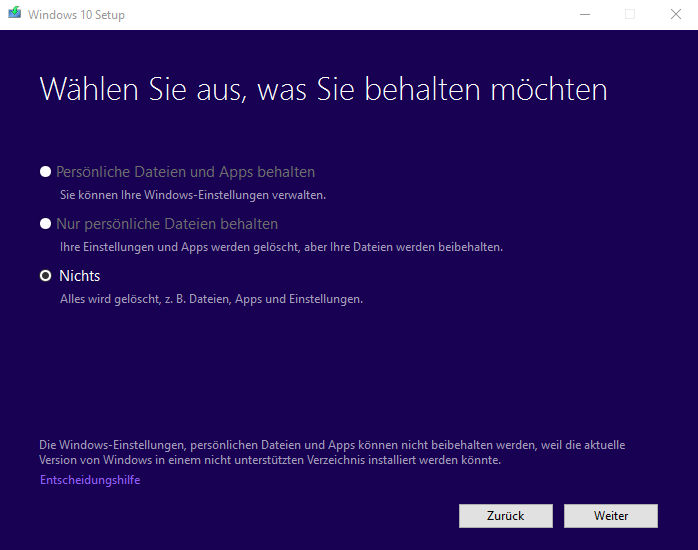698x550 pixels.
Task: Minimize the Windows 10 Setup window
Action: 585,15
